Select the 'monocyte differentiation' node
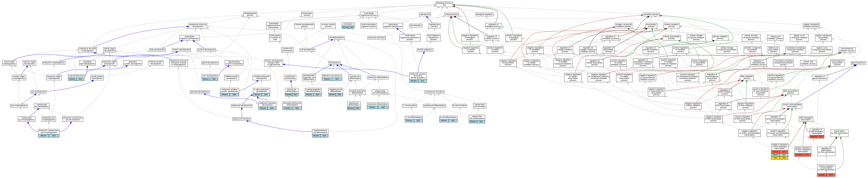Screen dimensions: 868x178 coord(378,106)
